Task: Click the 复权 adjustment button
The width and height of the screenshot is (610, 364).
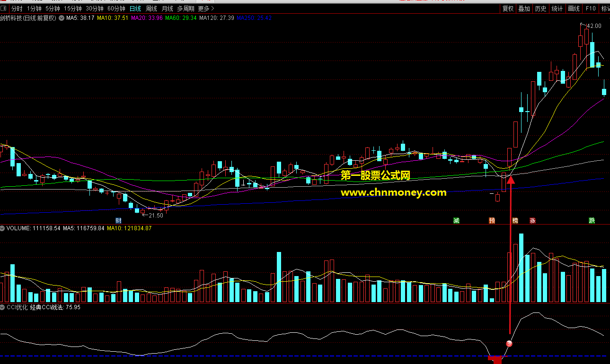Action: [508, 9]
